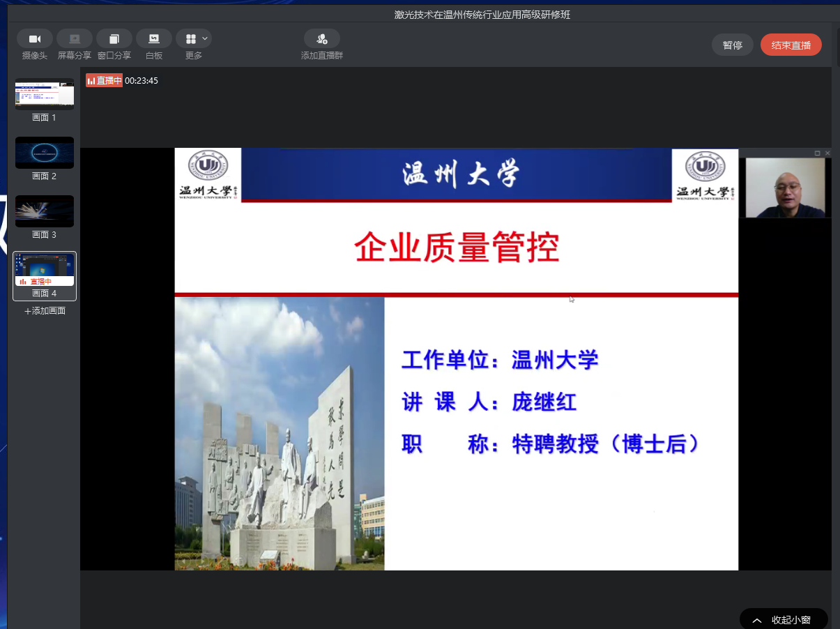The image size is (840, 629).
Task: Collapse the small window with 收起小窗
Action: click(784, 620)
